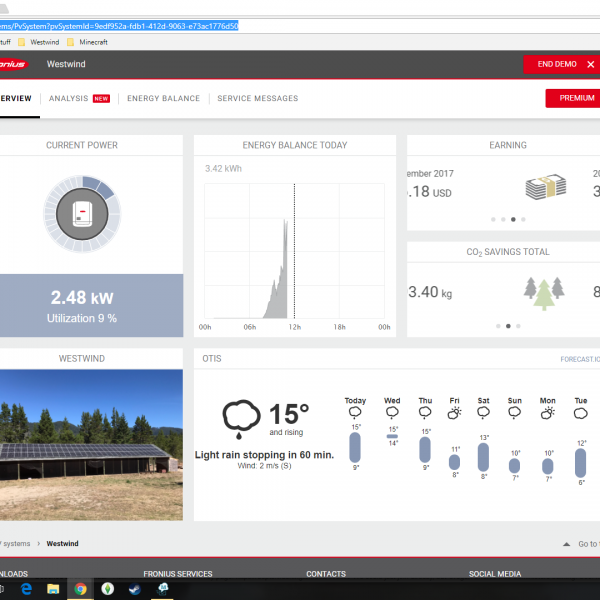
Task: Click the FRONIUS SERVICES footer heading
Action: pyautogui.click(x=178, y=574)
